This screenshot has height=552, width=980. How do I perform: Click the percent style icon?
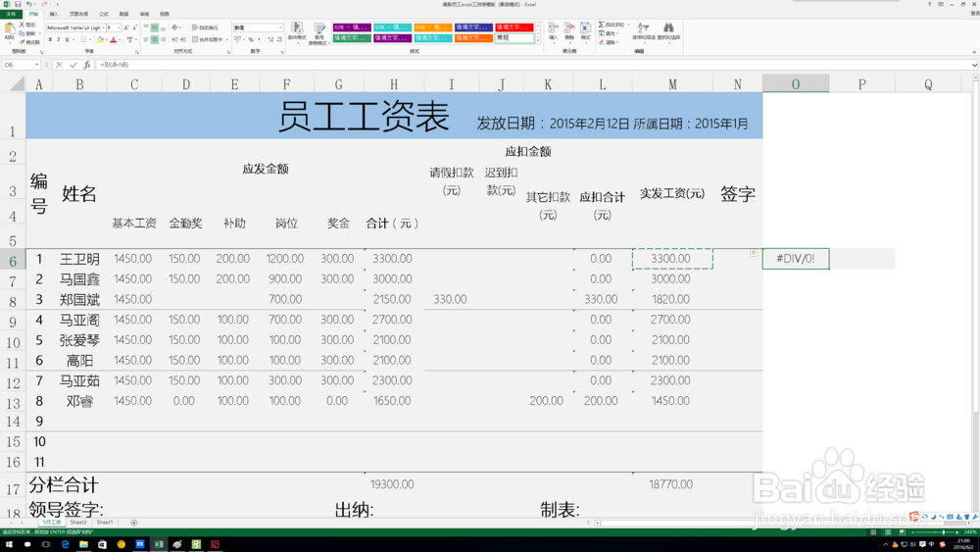(x=251, y=39)
